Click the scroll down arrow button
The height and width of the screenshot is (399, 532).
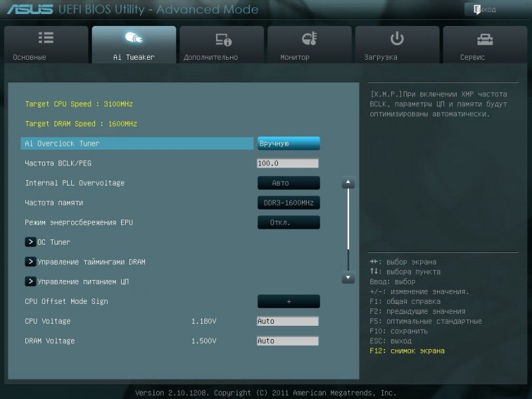pyautogui.click(x=348, y=277)
